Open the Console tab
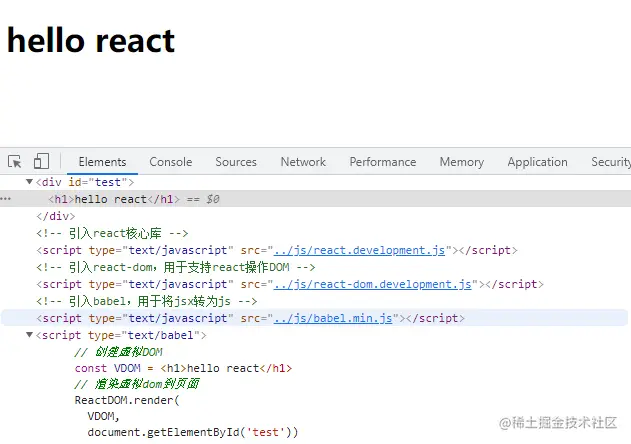This screenshot has height=444, width=631. coord(171,162)
